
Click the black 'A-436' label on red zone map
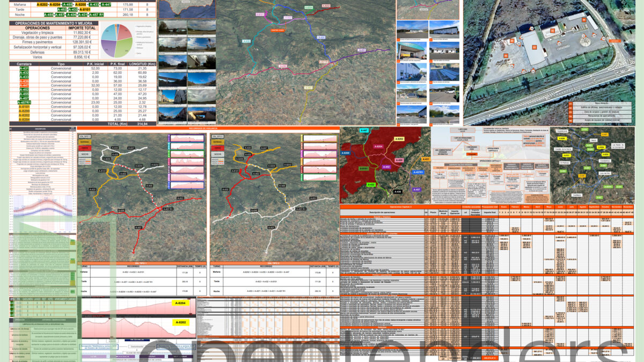(398, 191)
